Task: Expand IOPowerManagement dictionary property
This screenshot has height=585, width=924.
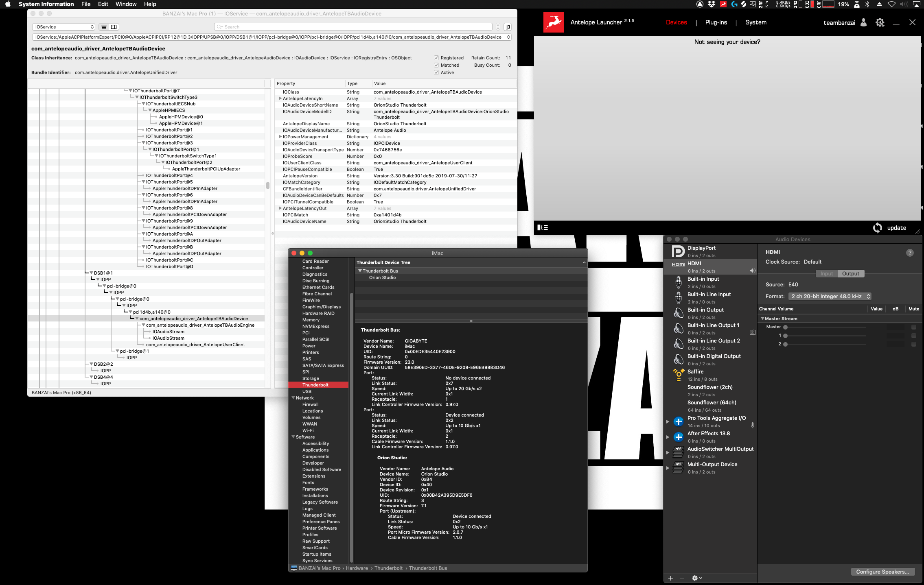Action: 280,137
